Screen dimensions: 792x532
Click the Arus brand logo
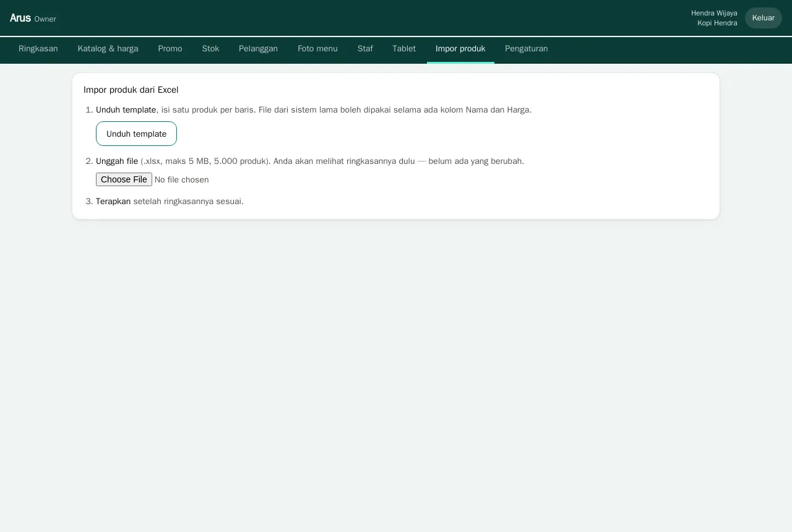[20, 18]
